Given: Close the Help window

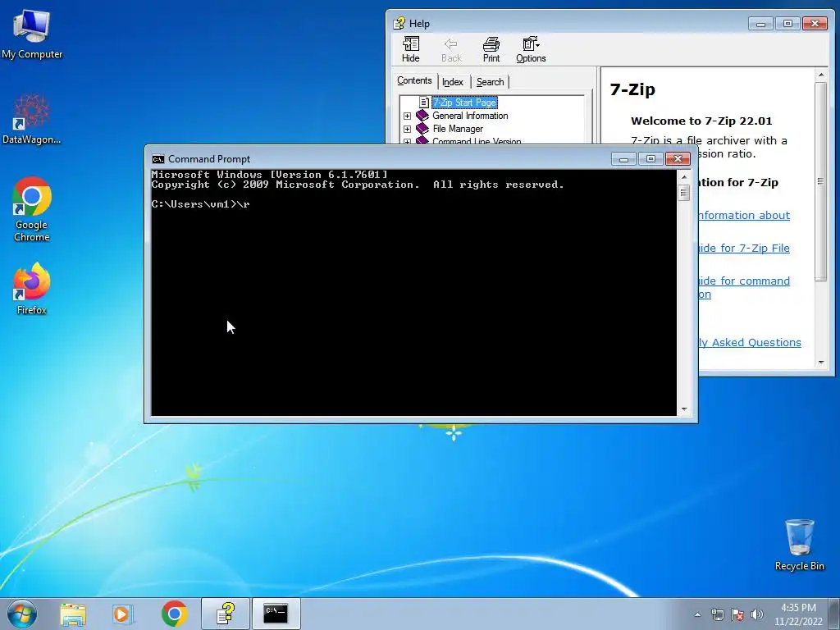Looking at the screenshot, I should (815, 24).
